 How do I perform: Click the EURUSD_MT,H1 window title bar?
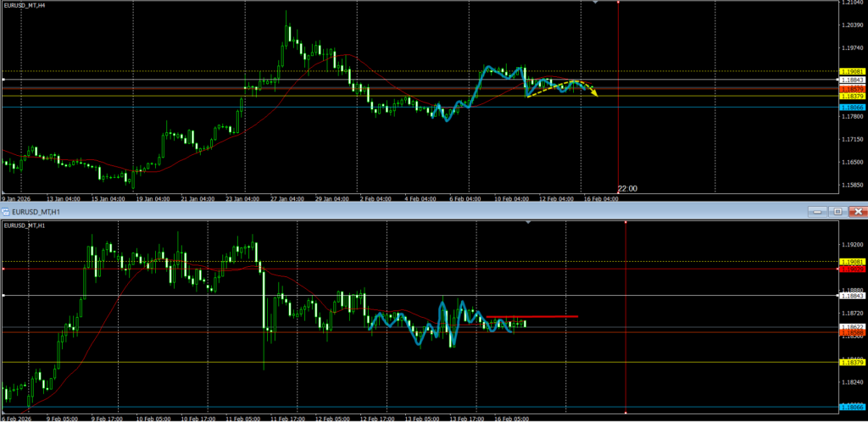pos(339,211)
